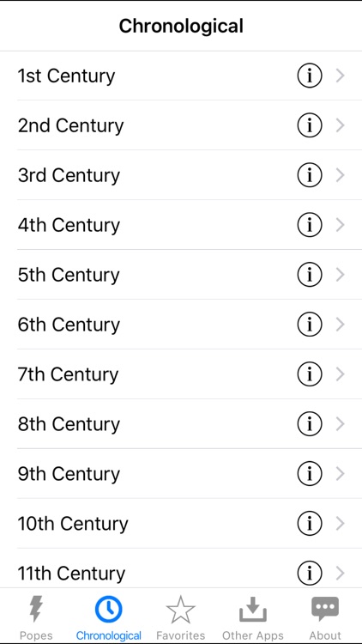
Task: Show info for 5th Century
Action: tap(310, 275)
